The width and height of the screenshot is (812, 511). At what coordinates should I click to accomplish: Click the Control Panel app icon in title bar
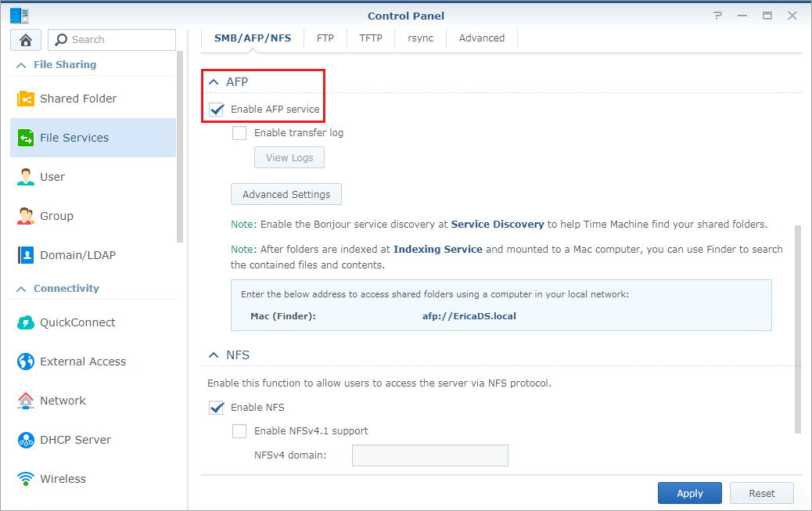coord(19,16)
